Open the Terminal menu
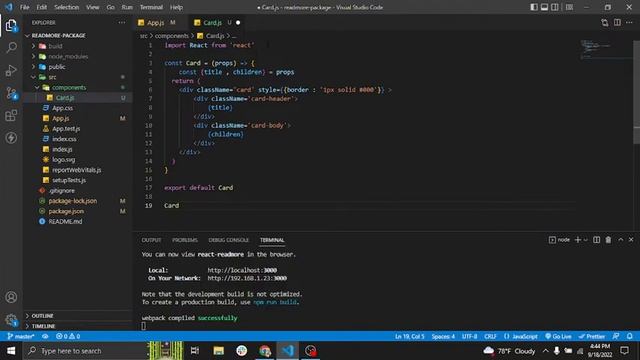Screen dimensions: 640x360 point(151,7)
